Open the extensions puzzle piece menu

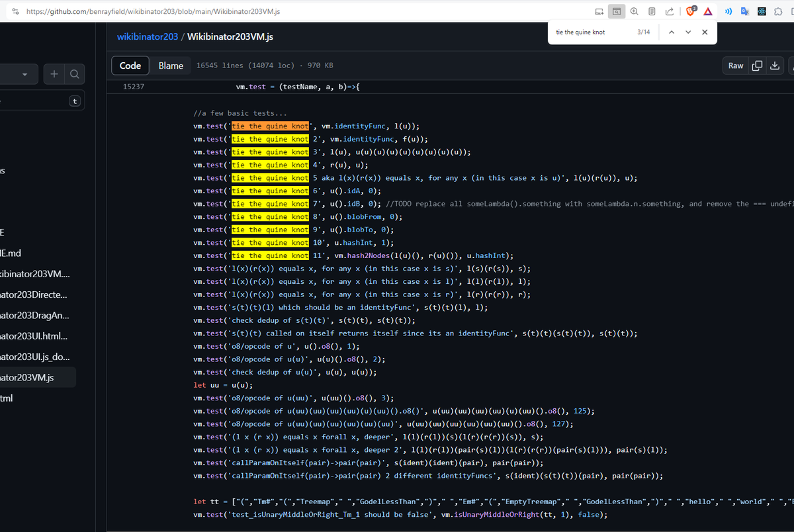click(779, 12)
